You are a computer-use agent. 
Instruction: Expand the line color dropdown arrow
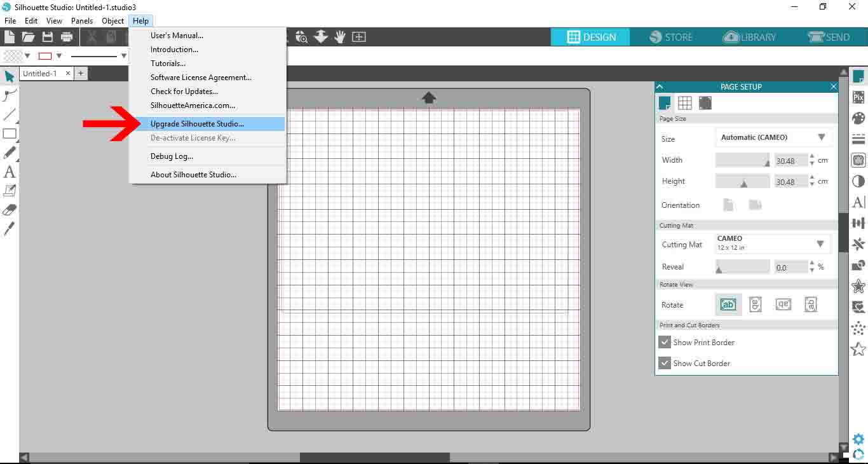coord(59,56)
